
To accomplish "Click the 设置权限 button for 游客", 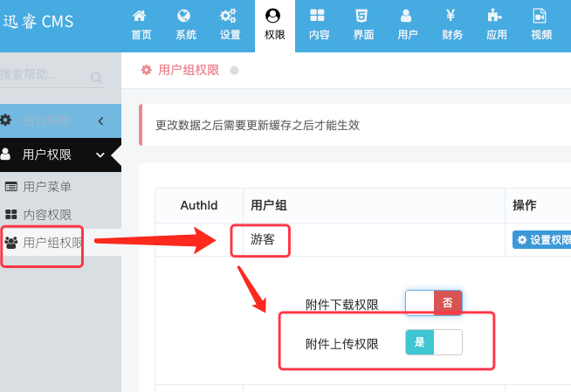I will [542, 240].
